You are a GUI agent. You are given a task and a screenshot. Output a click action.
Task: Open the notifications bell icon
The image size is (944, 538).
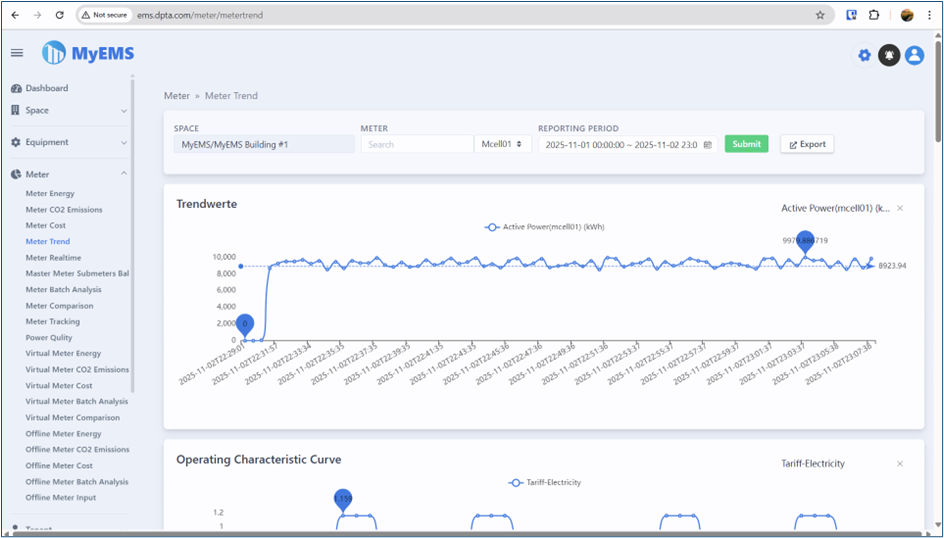(889, 56)
